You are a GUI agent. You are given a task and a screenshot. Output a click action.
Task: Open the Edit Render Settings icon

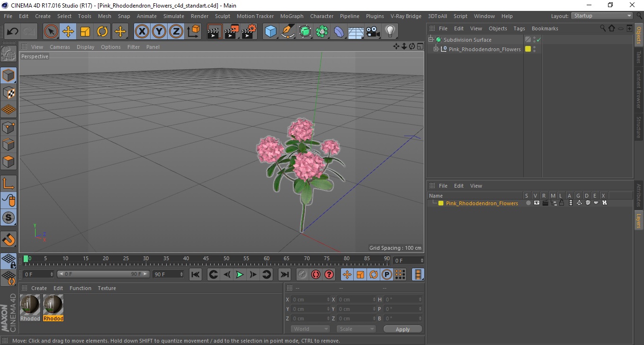click(x=249, y=32)
